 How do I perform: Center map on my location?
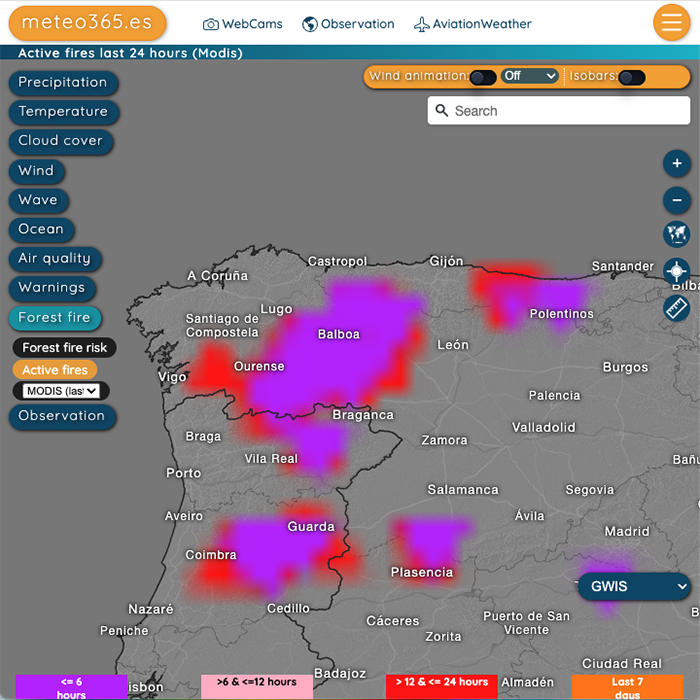coord(677,271)
